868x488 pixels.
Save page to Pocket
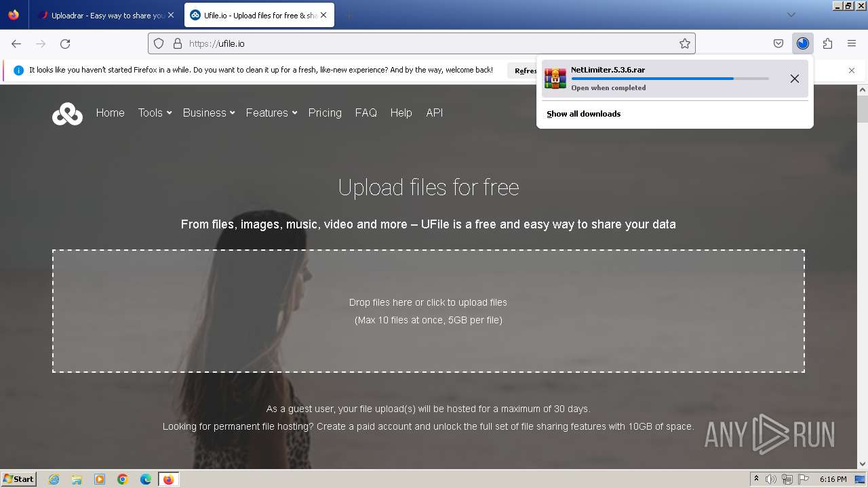coord(778,43)
